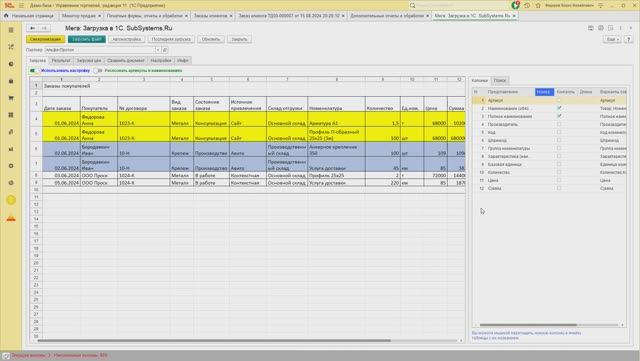
Task: Open the shopping cart section in left sidebar
Action: tap(11, 98)
